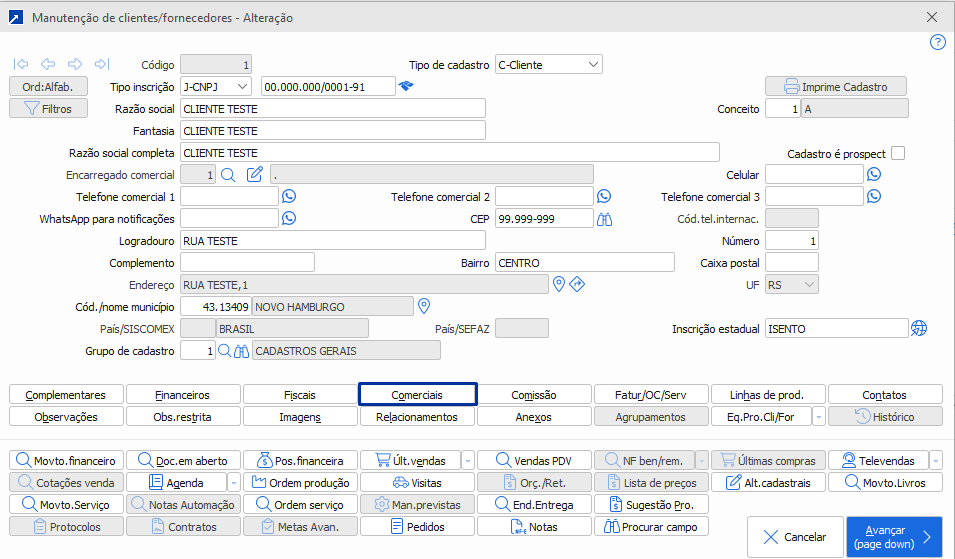The width and height of the screenshot is (955, 559).
Task: Open the Fiscais tab
Action: coord(300,395)
